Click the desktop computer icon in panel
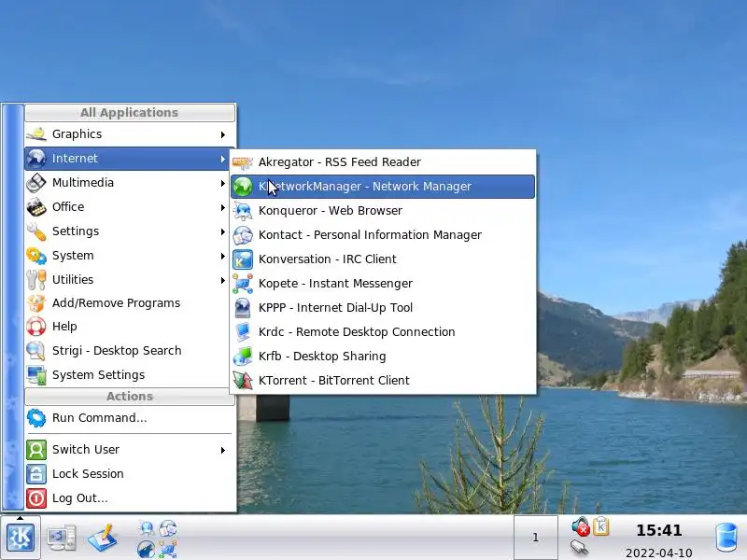The image size is (747, 560). pos(62,538)
